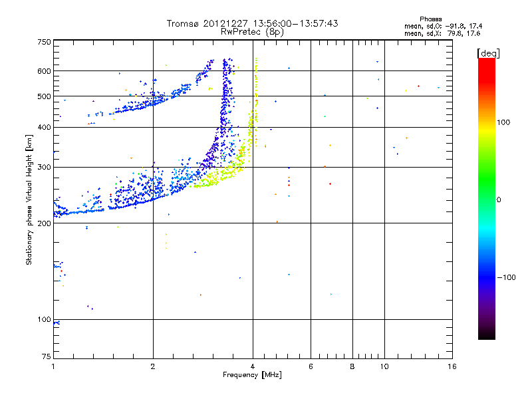The image size is (532, 399).
Task: Click the '300' height axis label
Action: [44, 168]
